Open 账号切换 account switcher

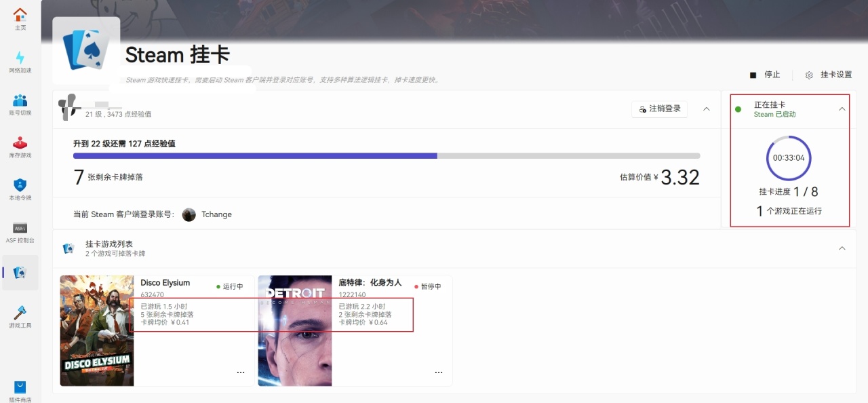20,104
